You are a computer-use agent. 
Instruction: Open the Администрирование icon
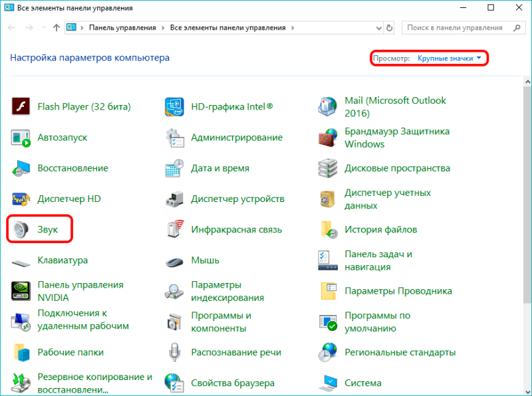(x=175, y=138)
